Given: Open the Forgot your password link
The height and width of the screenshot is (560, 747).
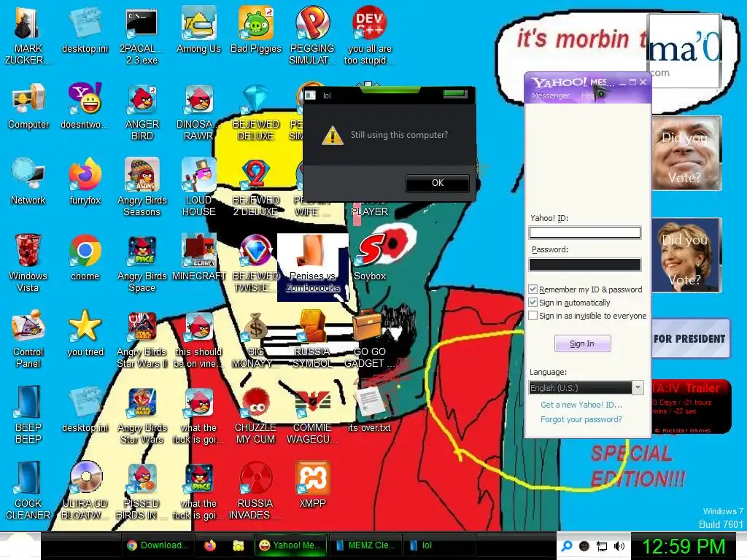Looking at the screenshot, I should click(581, 419).
